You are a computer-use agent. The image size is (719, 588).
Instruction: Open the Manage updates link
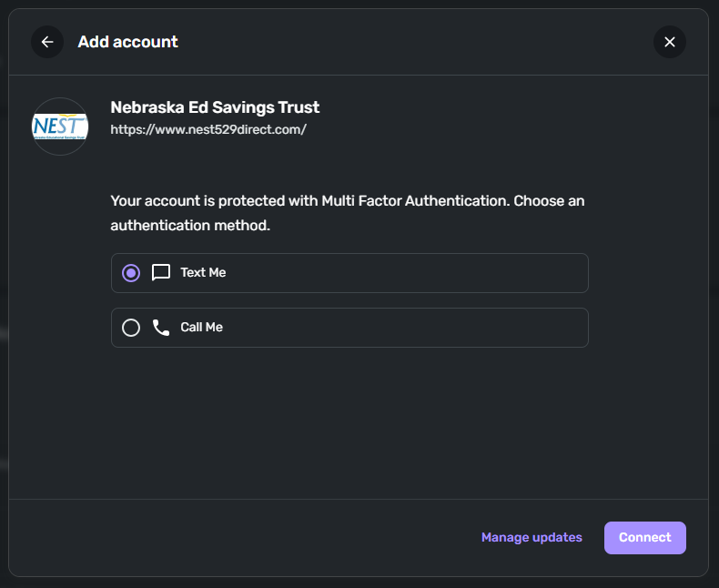[x=532, y=538]
